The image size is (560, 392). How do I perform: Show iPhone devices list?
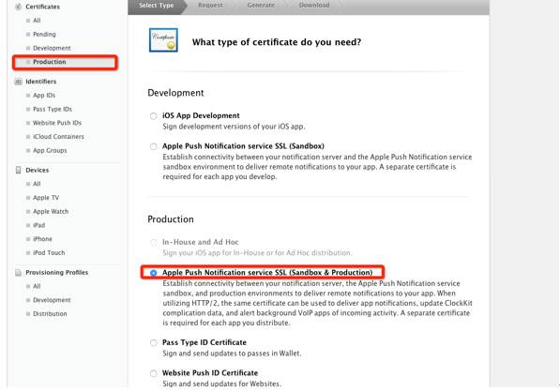click(42, 239)
